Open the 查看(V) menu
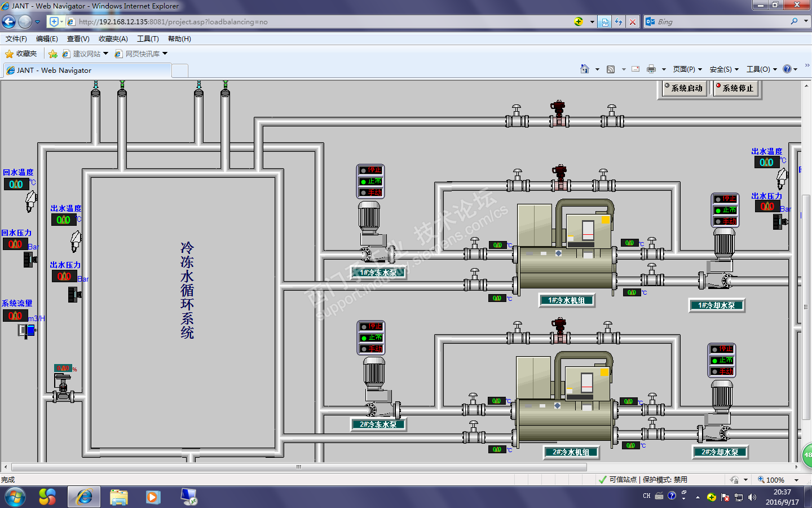Viewport: 812px width, 508px height. [78, 39]
